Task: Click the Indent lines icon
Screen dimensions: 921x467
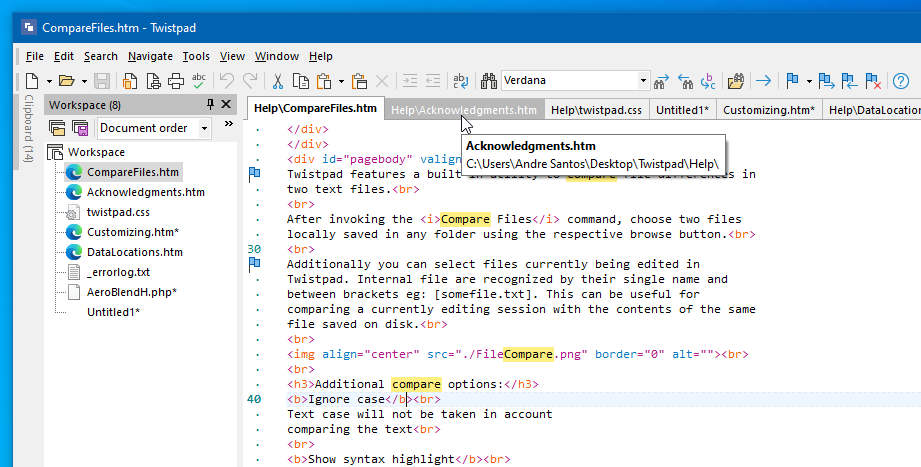Action: pos(410,80)
